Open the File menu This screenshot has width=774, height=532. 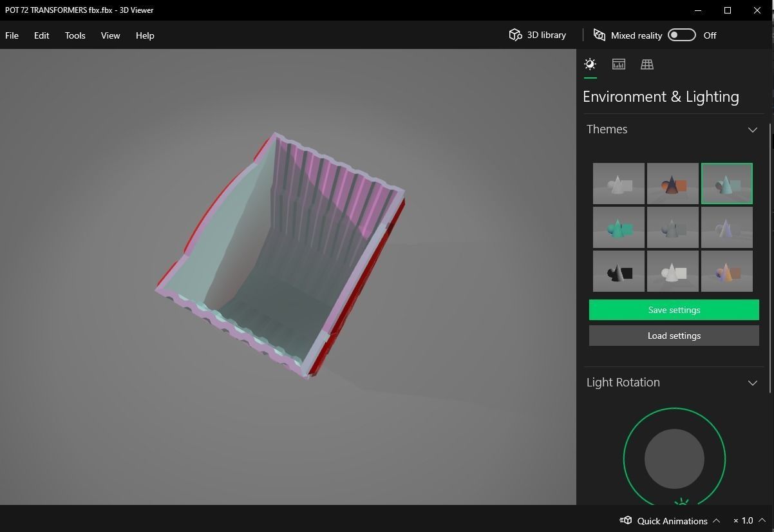[x=12, y=35]
